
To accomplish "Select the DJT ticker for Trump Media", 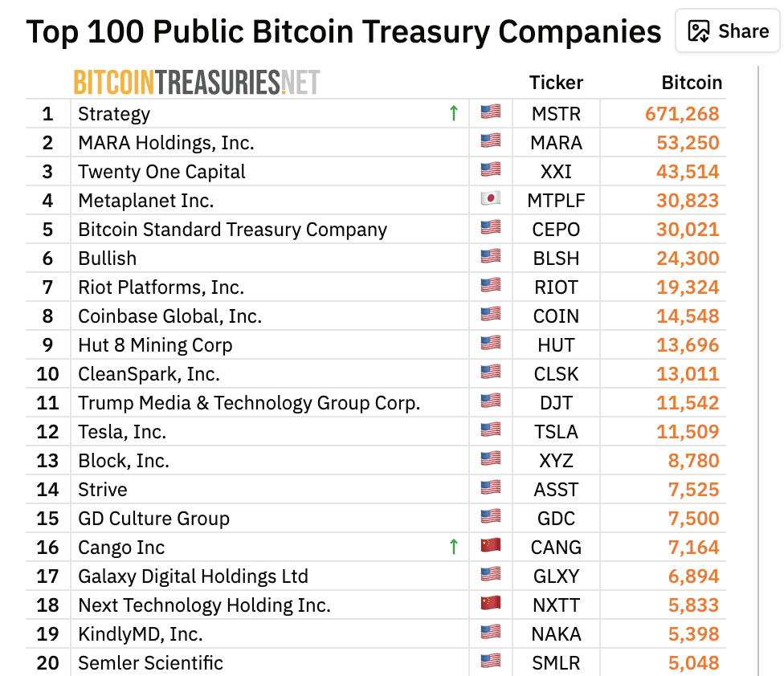I will (556, 402).
